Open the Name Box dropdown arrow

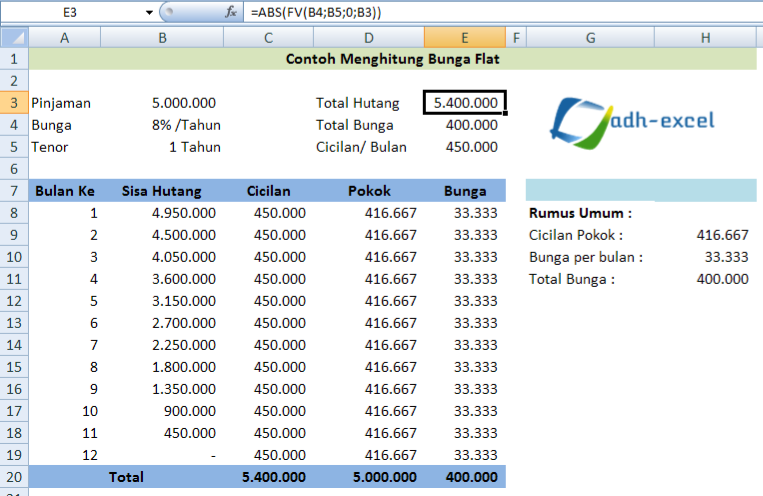point(149,12)
